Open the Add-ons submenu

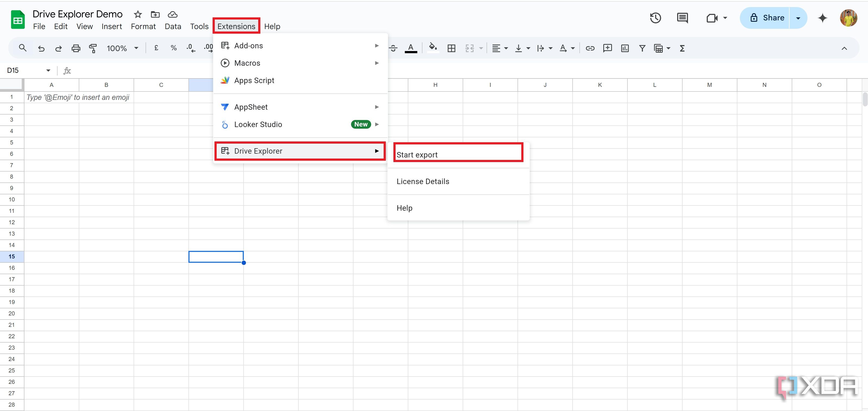coord(300,46)
